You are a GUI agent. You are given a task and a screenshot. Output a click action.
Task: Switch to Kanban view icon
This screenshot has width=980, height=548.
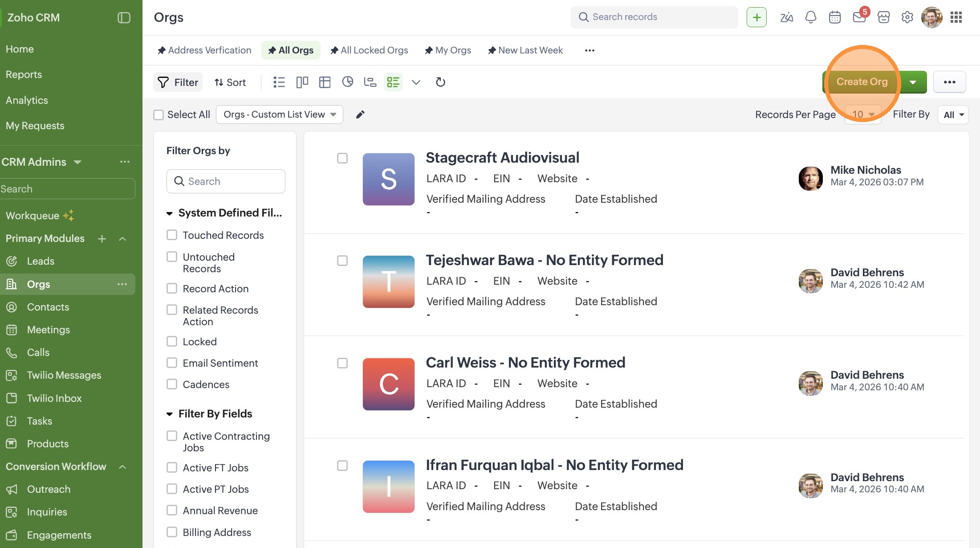click(302, 82)
